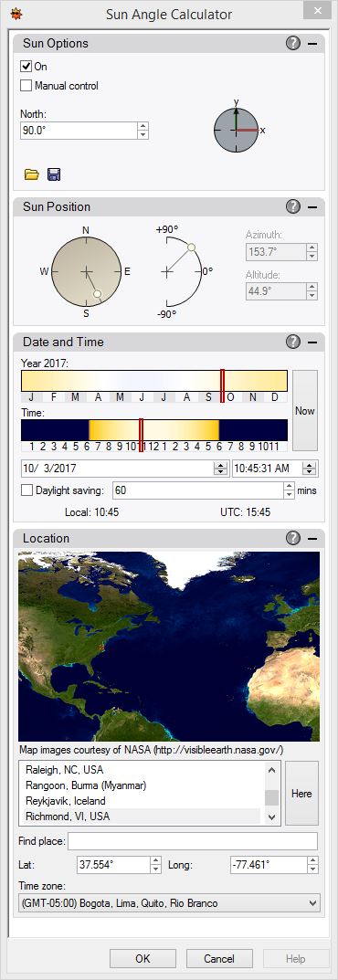Open help for the Sun Options section
The image size is (338, 980).
click(292, 43)
